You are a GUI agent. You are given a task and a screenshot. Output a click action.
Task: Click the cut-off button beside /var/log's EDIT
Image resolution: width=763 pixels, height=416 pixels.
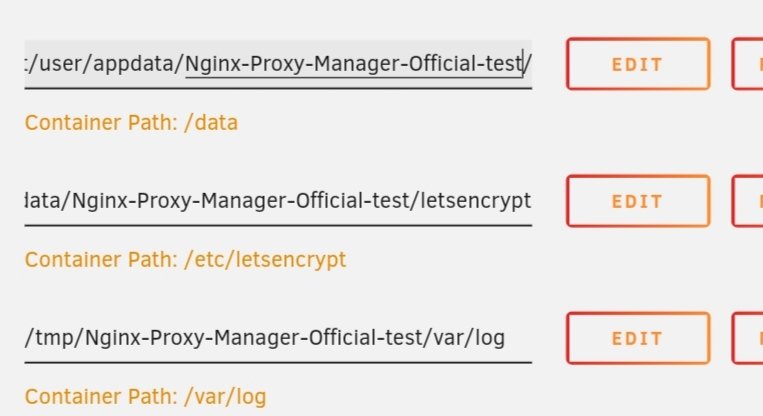point(747,339)
